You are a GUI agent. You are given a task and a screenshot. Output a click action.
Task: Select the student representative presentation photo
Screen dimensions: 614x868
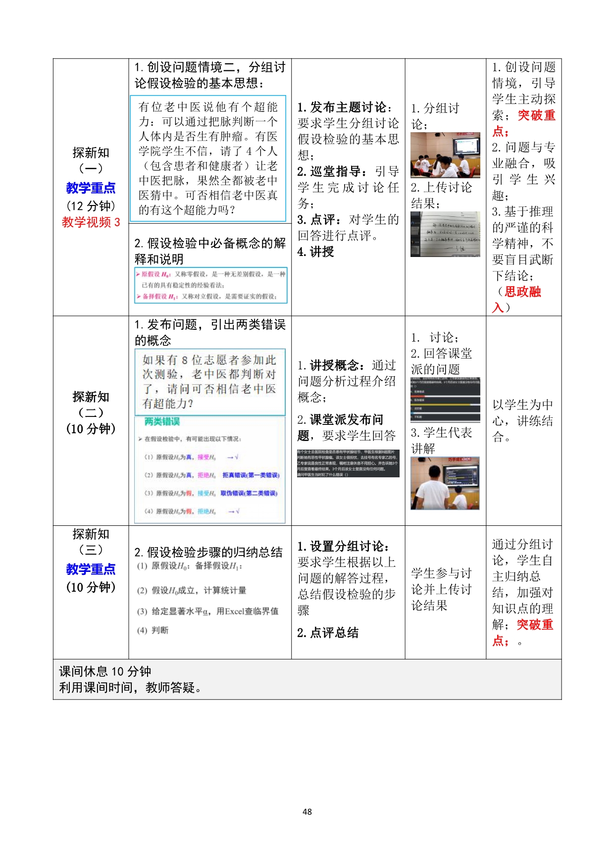(x=445, y=483)
